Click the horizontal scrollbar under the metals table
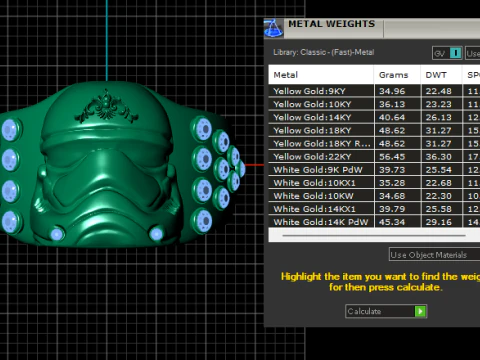 (x=374, y=235)
